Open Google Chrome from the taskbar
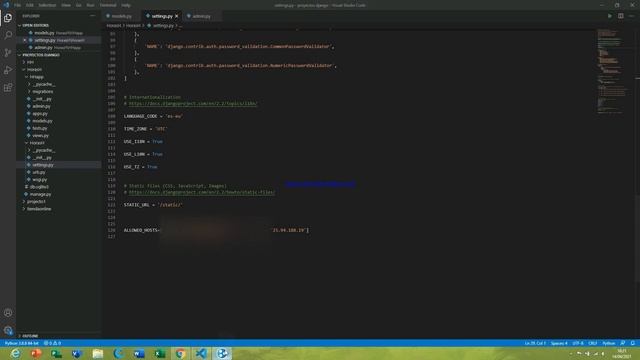 coord(180,353)
